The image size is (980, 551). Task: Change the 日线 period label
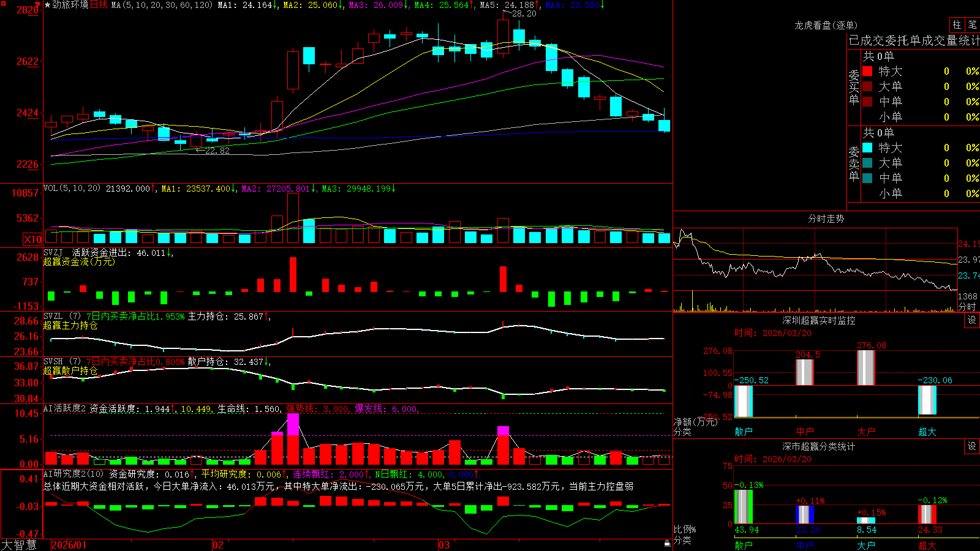click(99, 5)
